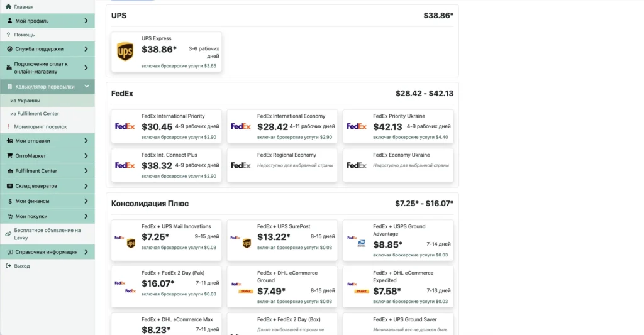The width and height of the screenshot is (644, 335).
Task: Click the question mark icon beside Помощь
Action: [8, 35]
